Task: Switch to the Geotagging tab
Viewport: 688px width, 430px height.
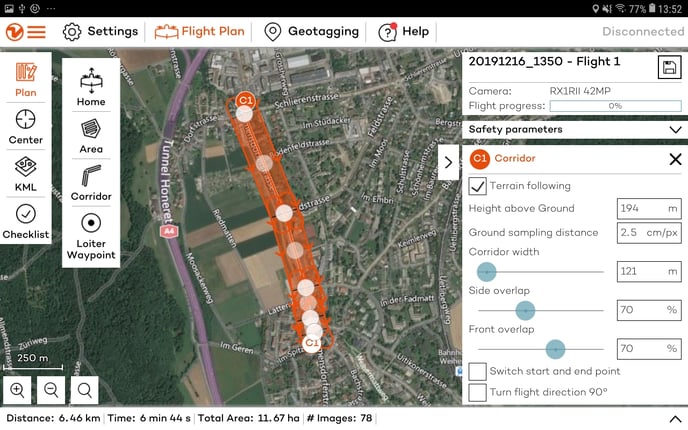Action: coord(311,31)
